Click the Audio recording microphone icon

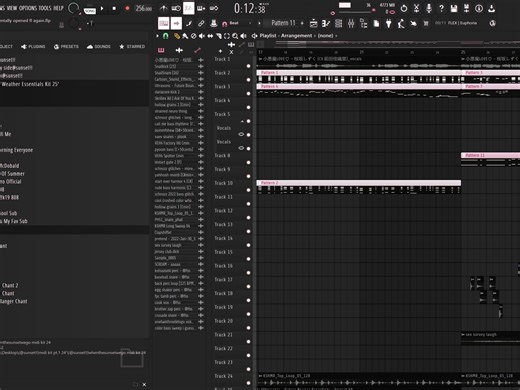[x=429, y=8]
